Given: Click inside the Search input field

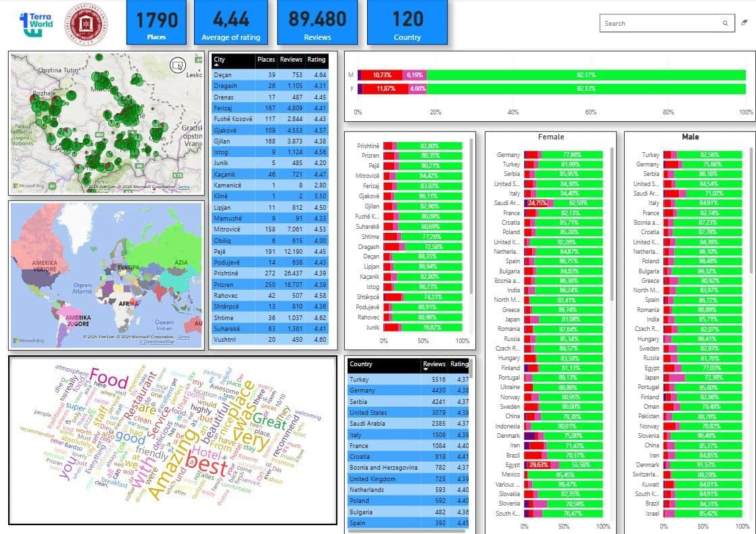Looking at the screenshot, I should click(x=649, y=22).
